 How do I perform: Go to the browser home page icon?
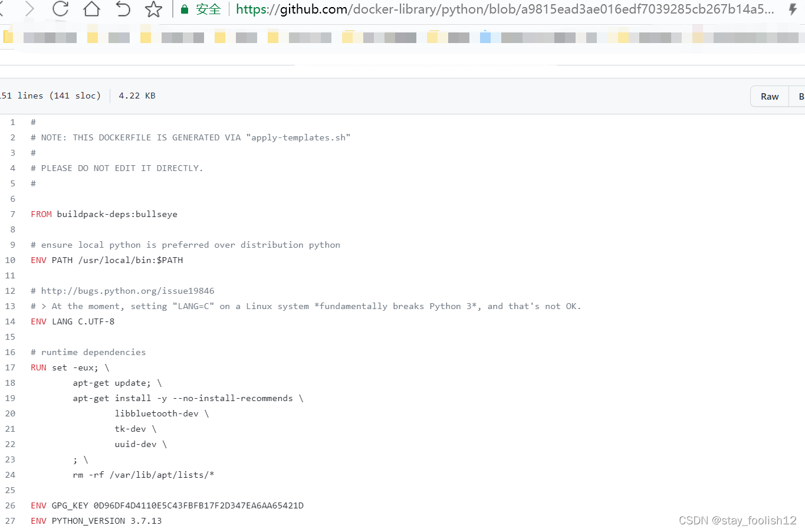tap(91, 9)
